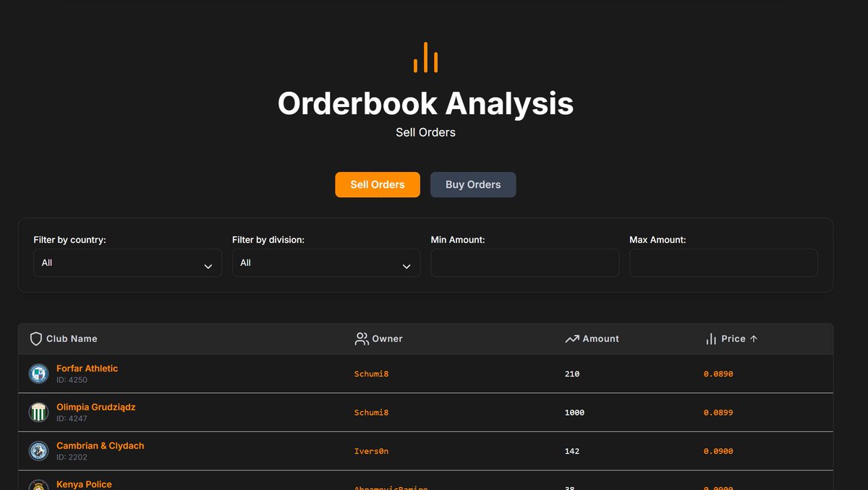The height and width of the screenshot is (490, 868).
Task: Toggle the Price sort direction arrow
Action: pos(752,338)
